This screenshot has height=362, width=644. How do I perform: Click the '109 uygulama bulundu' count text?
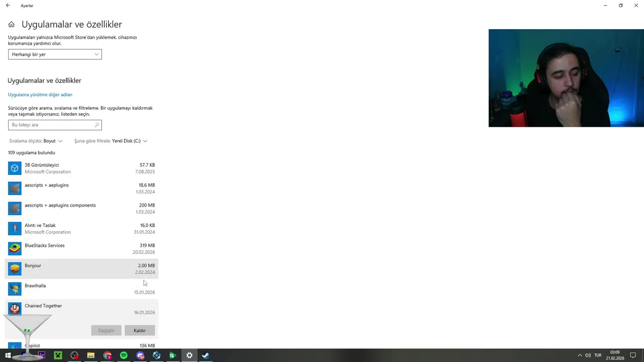tap(32, 152)
